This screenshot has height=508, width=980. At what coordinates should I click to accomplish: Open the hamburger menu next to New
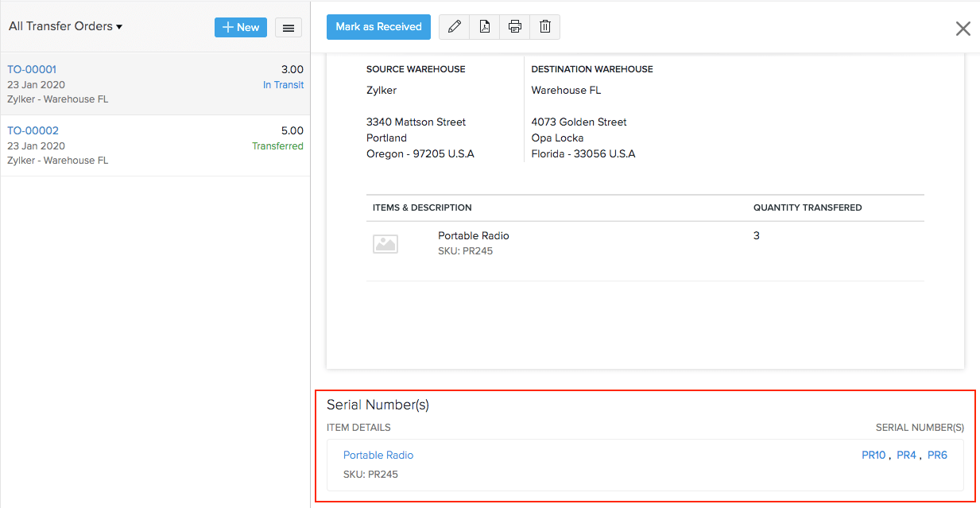click(x=288, y=27)
